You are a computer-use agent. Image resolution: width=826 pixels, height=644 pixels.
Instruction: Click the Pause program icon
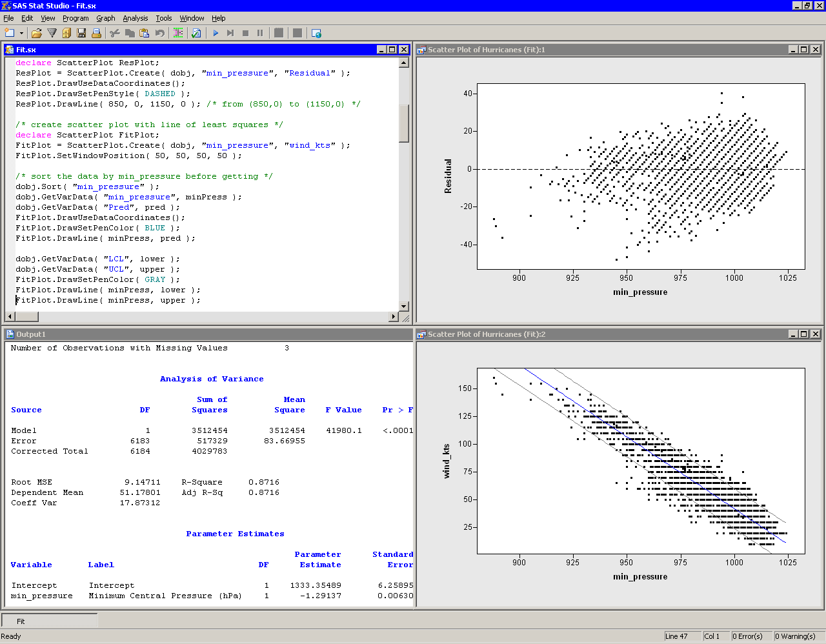tap(260, 33)
